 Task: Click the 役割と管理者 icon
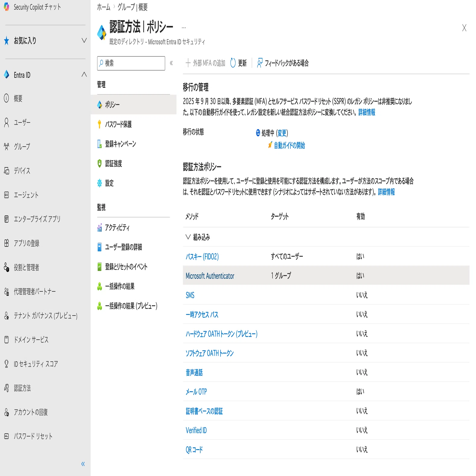click(6, 267)
